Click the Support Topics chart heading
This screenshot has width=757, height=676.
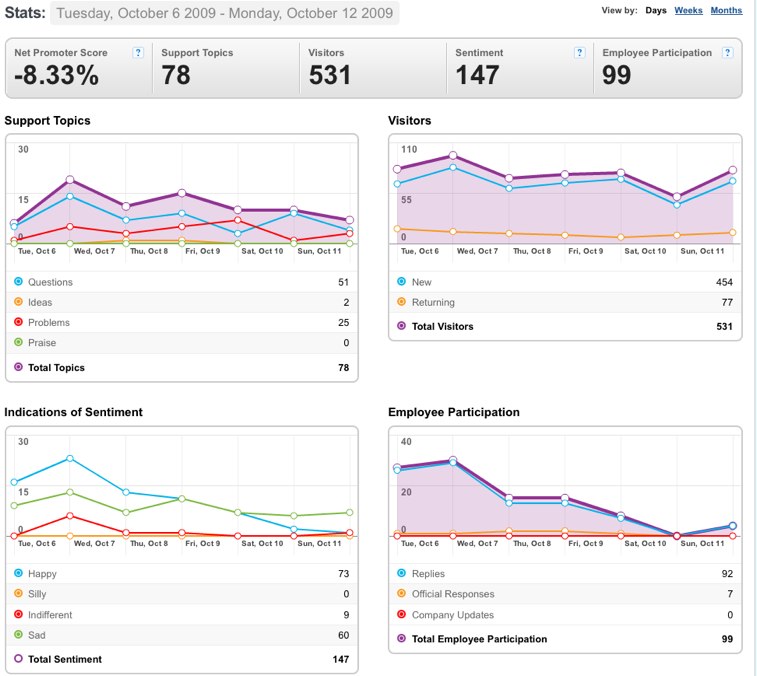(x=47, y=120)
